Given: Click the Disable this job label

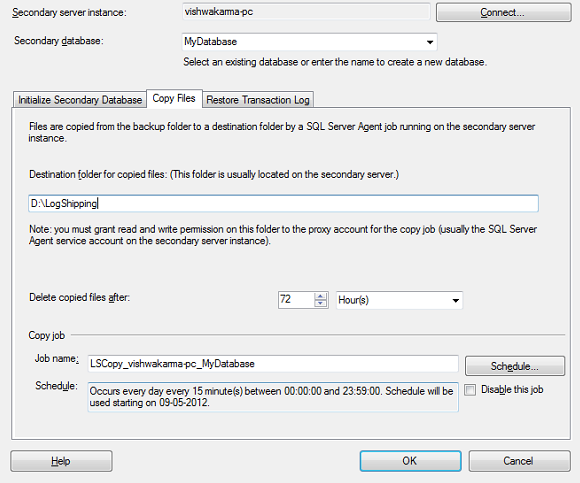Looking at the screenshot, I should pyautogui.click(x=512, y=390).
